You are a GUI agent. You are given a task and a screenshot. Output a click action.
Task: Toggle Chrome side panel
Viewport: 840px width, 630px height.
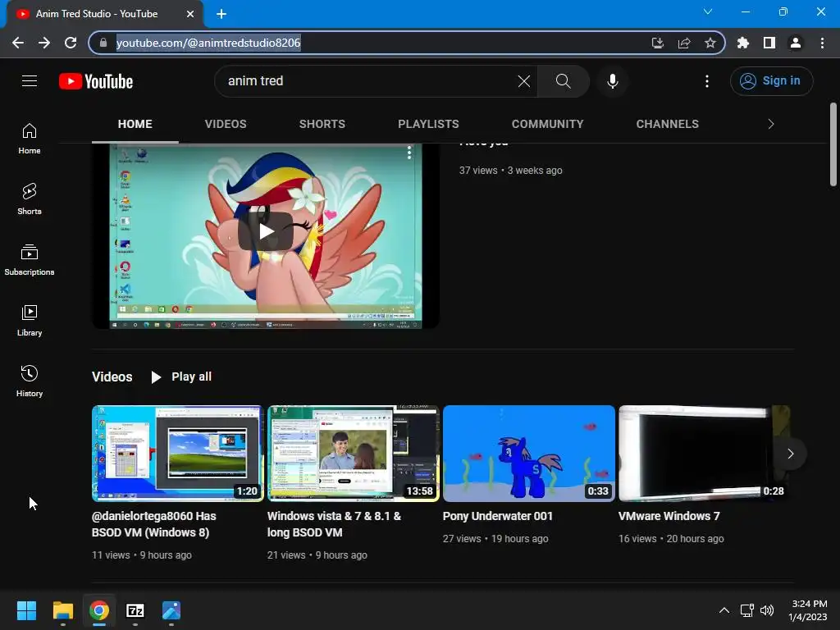(769, 43)
